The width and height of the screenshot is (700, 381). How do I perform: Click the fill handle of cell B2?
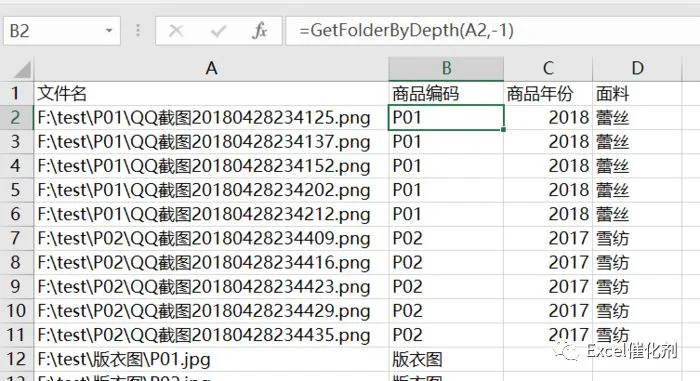[x=504, y=130]
